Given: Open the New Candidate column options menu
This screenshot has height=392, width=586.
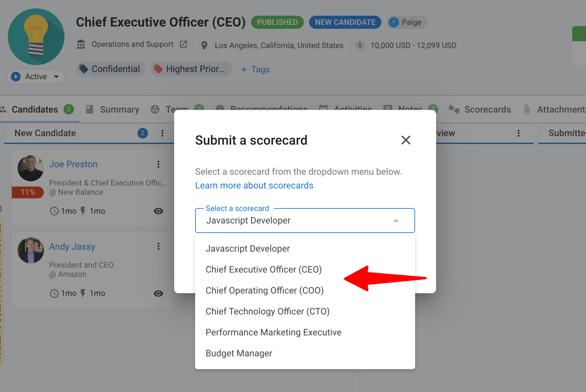Looking at the screenshot, I should point(163,133).
